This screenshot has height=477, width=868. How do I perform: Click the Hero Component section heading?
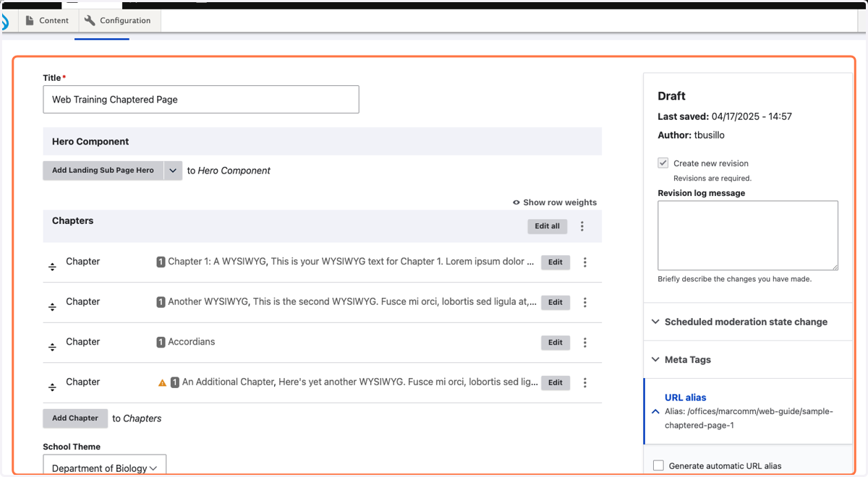pyautogui.click(x=90, y=142)
